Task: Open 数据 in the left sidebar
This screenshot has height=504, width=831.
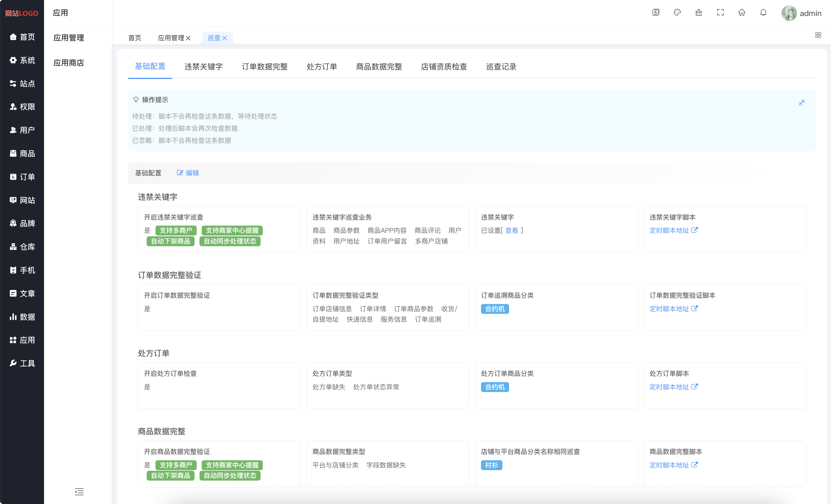Action: (22, 317)
